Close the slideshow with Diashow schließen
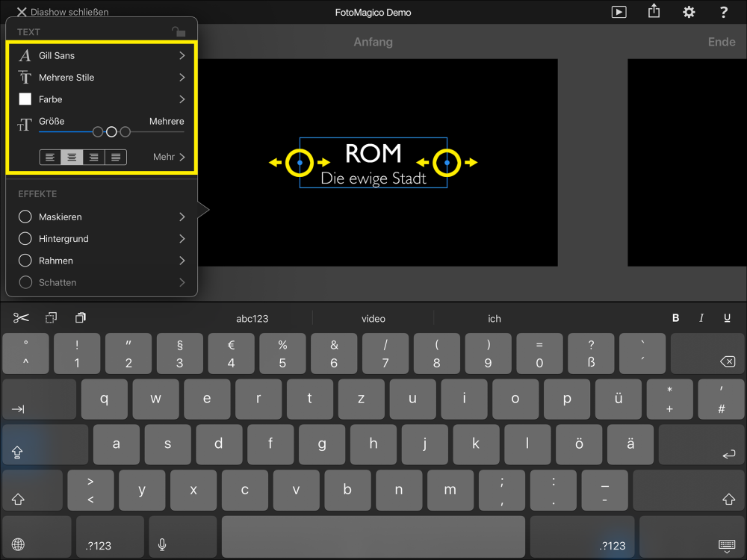 (x=63, y=12)
